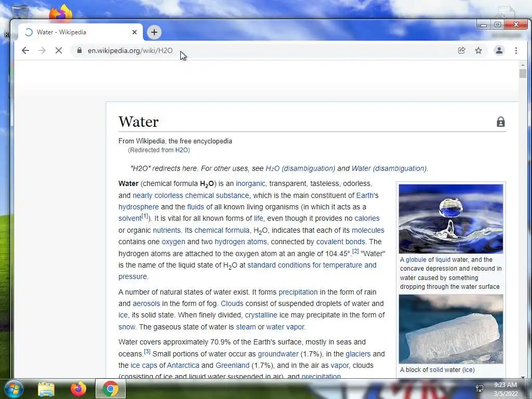Click the scrollbar down arrow

pyautogui.click(x=523, y=377)
